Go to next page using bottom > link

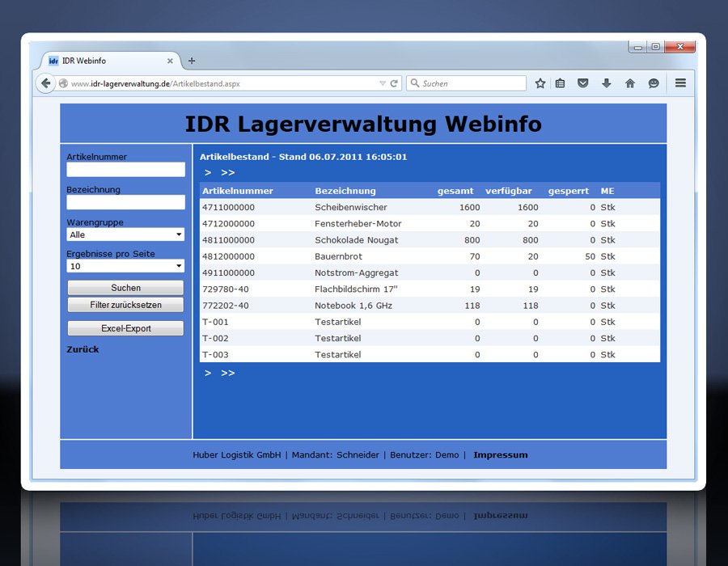pos(208,373)
